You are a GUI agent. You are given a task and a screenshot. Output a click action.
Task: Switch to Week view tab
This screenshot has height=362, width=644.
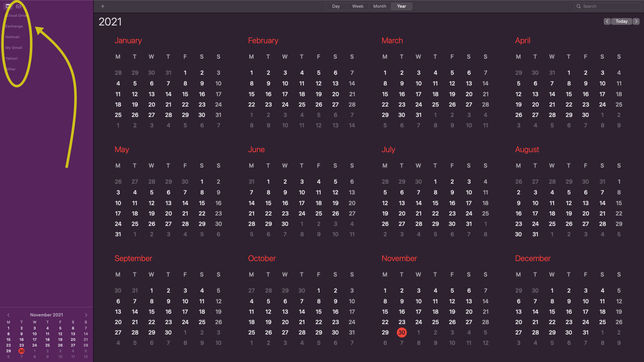[358, 6]
